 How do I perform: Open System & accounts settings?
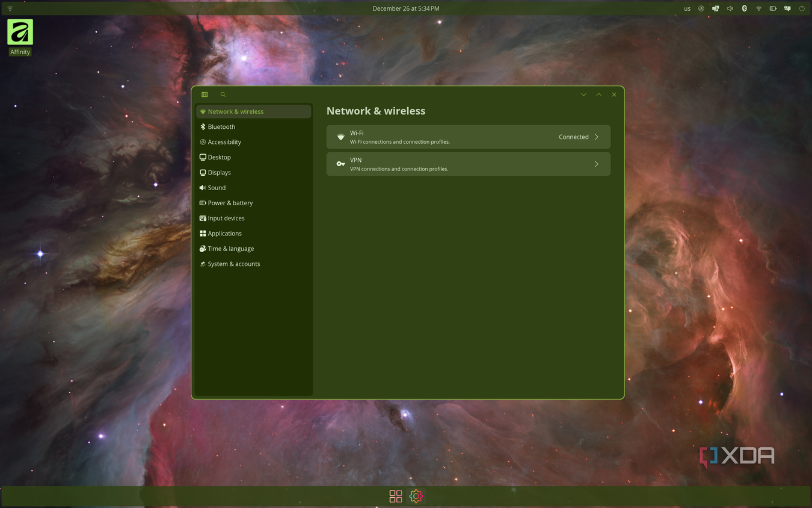click(253, 264)
